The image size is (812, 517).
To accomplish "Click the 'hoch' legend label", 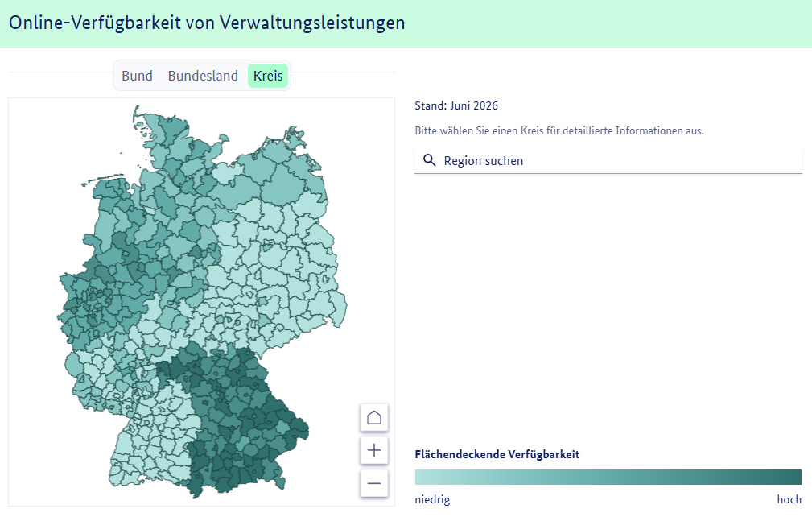I will tap(789, 499).
